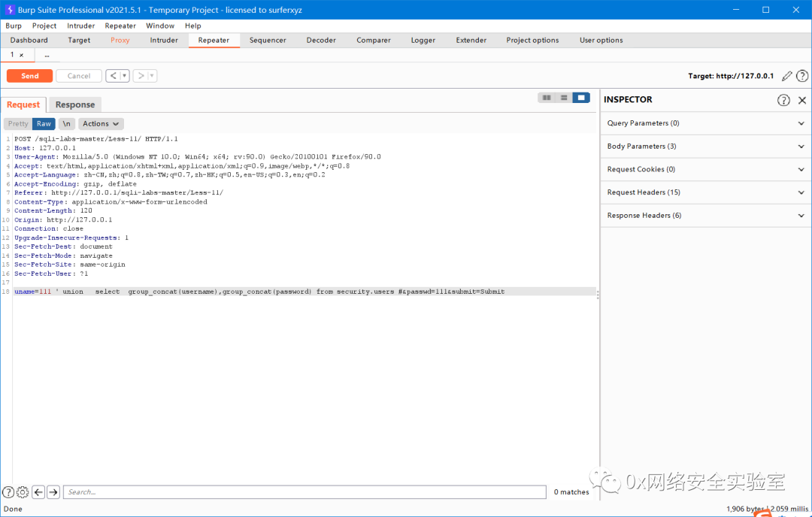Select top-bottom split layout icon

coord(564,98)
